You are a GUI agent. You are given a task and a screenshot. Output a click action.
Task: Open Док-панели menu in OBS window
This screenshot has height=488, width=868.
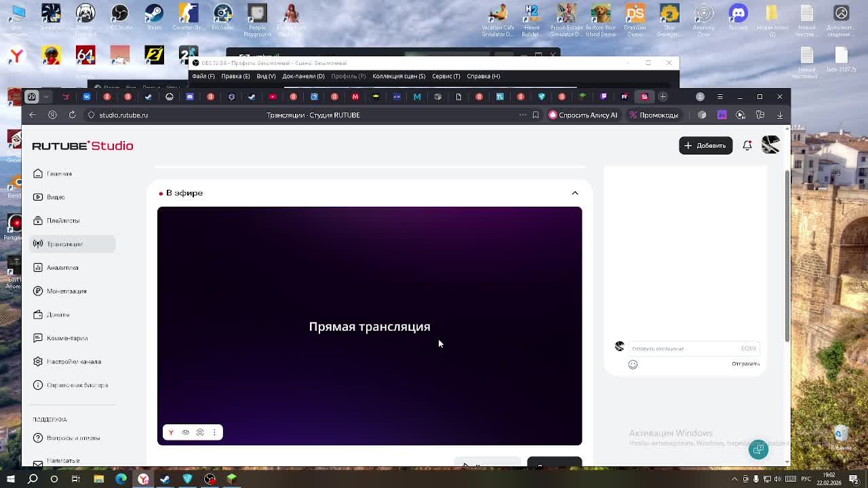(303, 76)
